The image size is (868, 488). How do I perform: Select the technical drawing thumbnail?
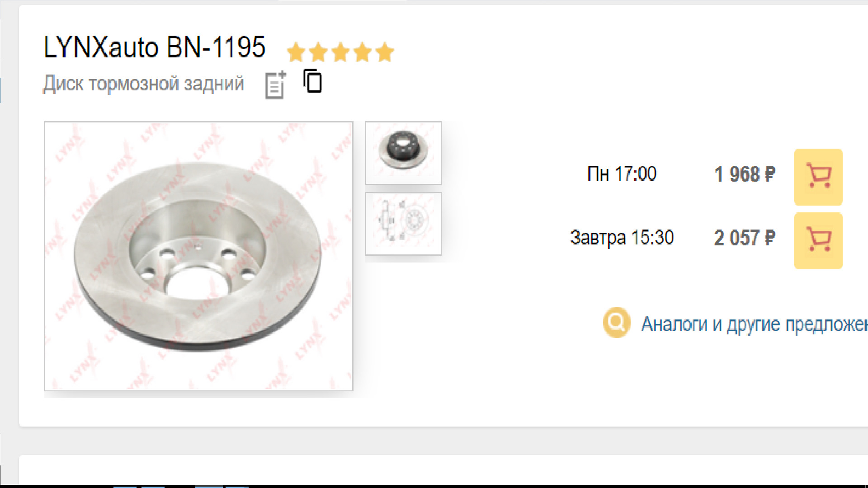point(403,224)
